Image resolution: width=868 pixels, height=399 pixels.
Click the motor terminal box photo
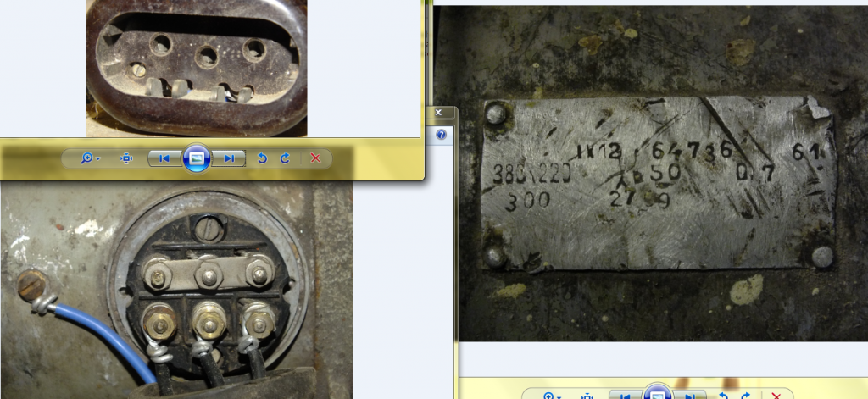(x=176, y=290)
